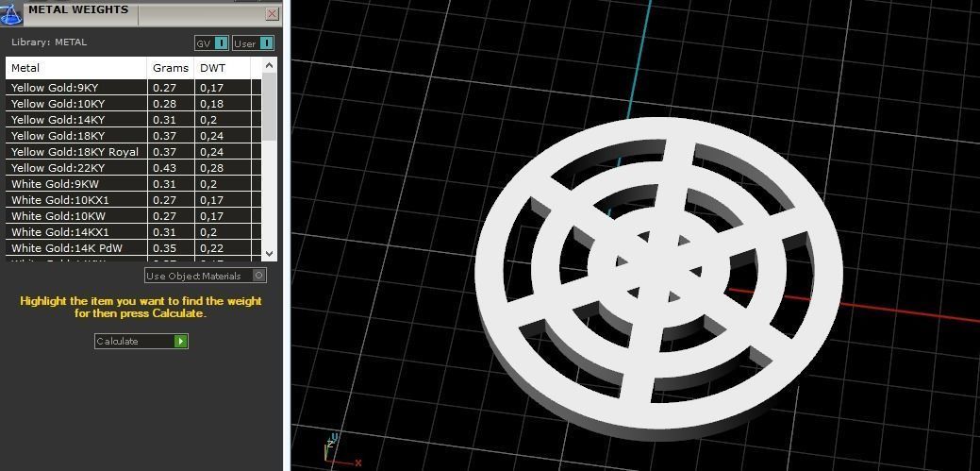Click the DWT column header
The height and width of the screenshot is (471, 980).
[223, 68]
